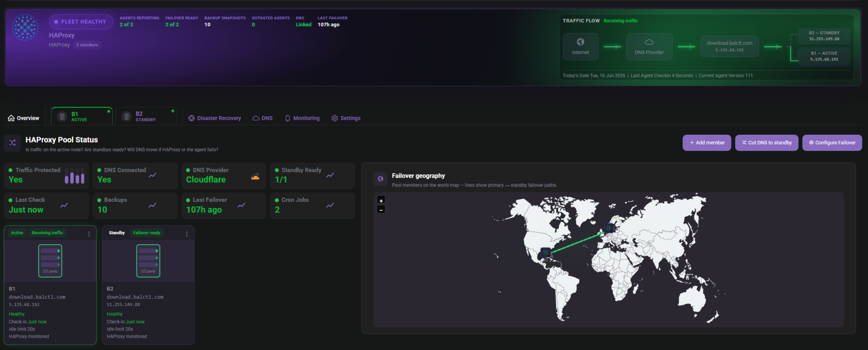Click Agents Reporting 2 of 2 stat
The width and height of the screenshot is (868, 350).
139,21
